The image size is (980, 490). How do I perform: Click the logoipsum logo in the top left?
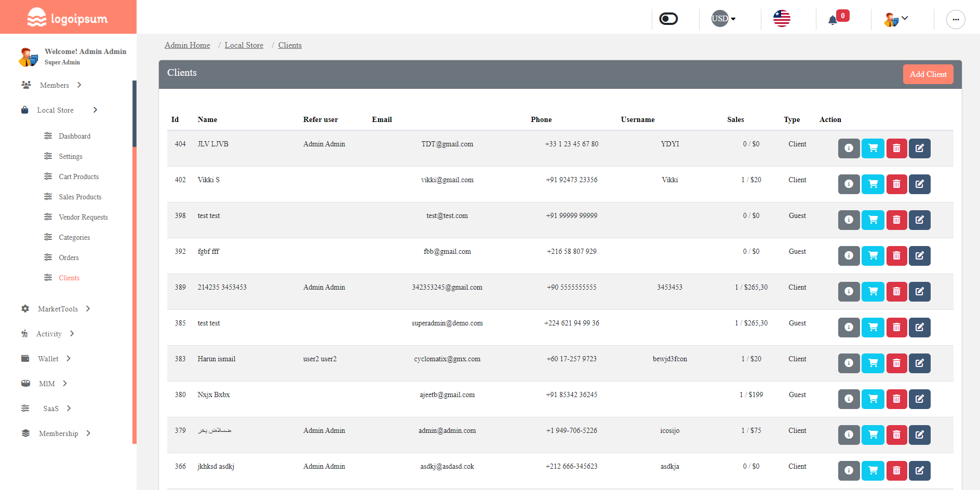(67, 17)
